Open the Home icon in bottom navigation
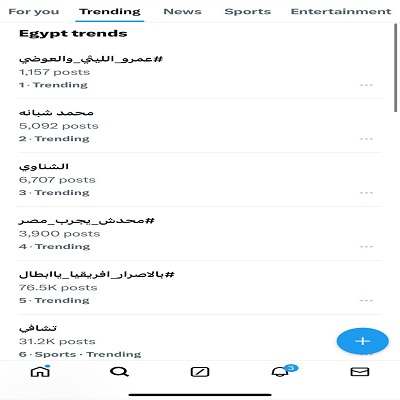Image resolution: width=400 pixels, height=400 pixels. point(40,371)
